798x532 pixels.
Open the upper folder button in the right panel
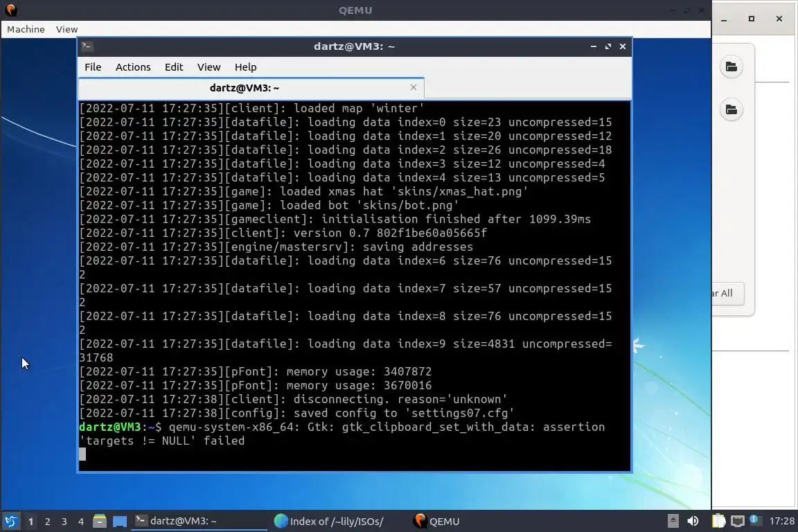(x=731, y=66)
